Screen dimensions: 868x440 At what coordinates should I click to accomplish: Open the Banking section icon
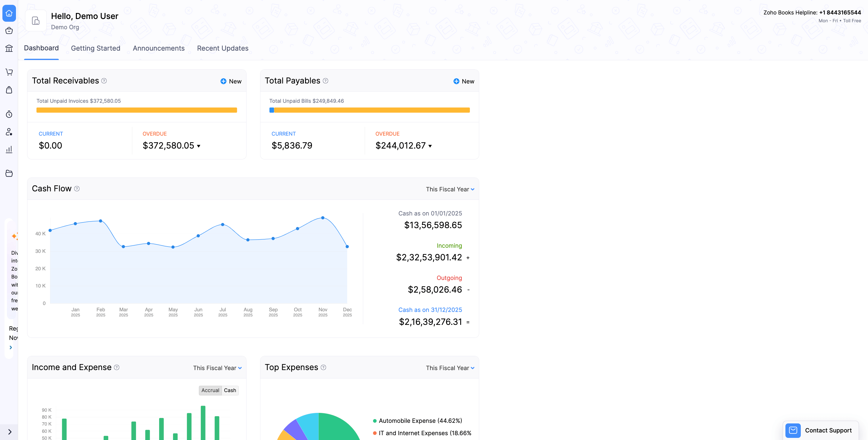click(x=9, y=48)
